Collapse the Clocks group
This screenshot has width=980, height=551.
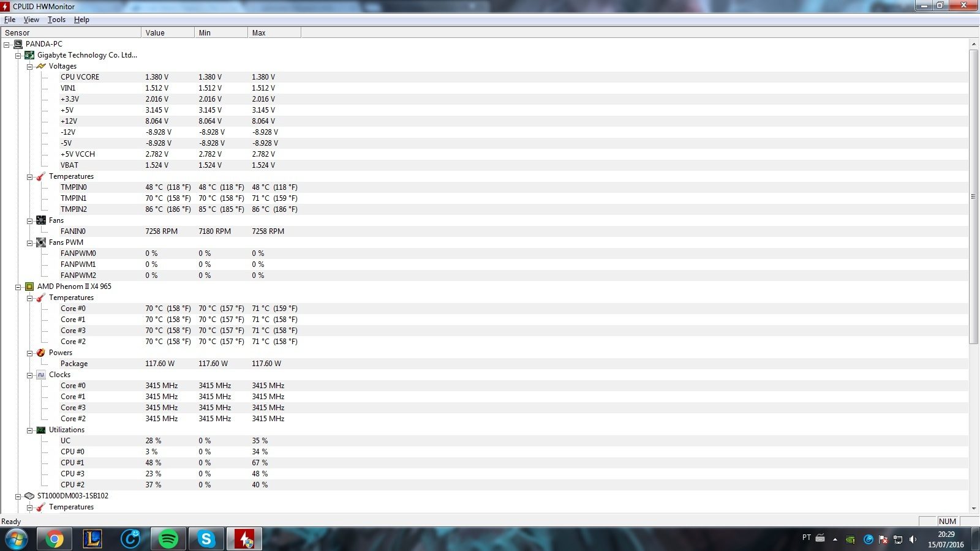click(29, 375)
